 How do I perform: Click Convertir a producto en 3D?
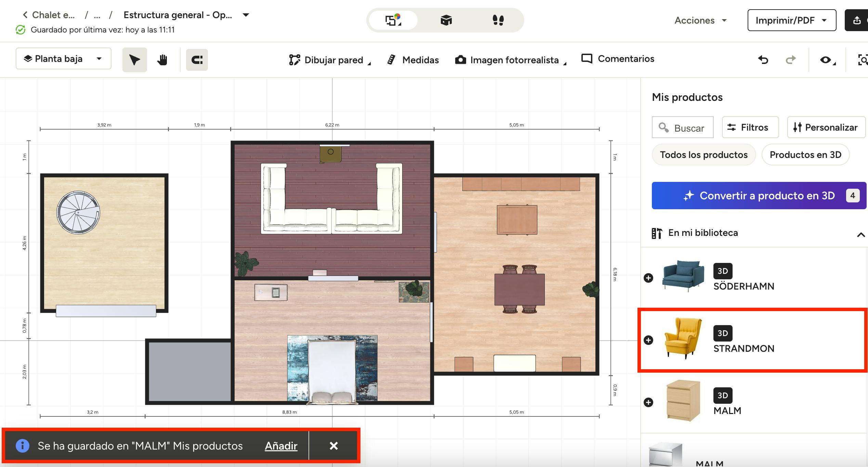click(x=759, y=196)
